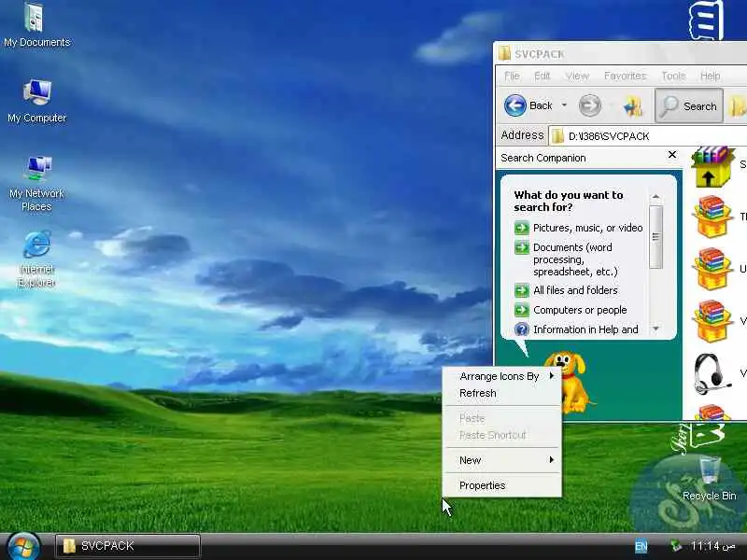This screenshot has height=560, width=747.
Task: Click the network tray icon
Action: 675,546
